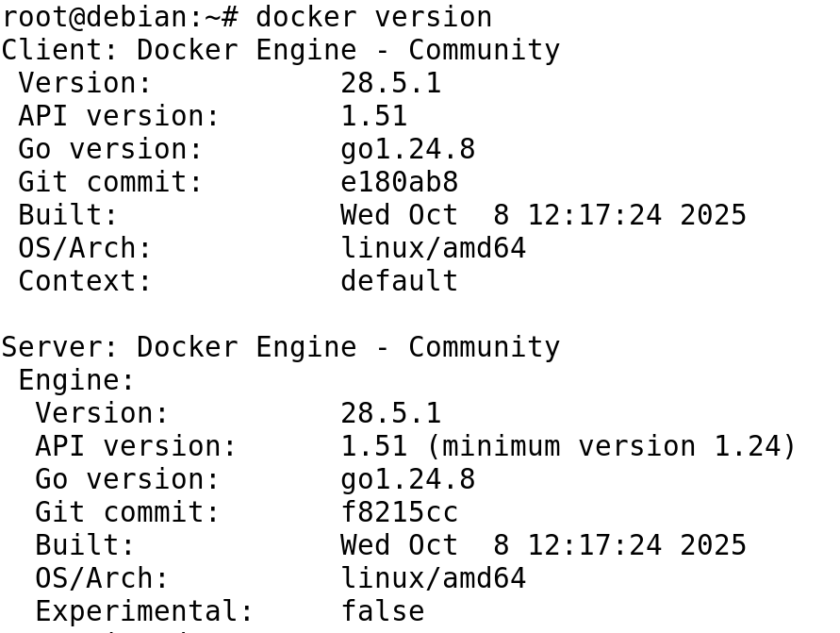Click the "Server: Docker Engine - Community" header
This screenshot has width=840, height=633.
click(280, 347)
